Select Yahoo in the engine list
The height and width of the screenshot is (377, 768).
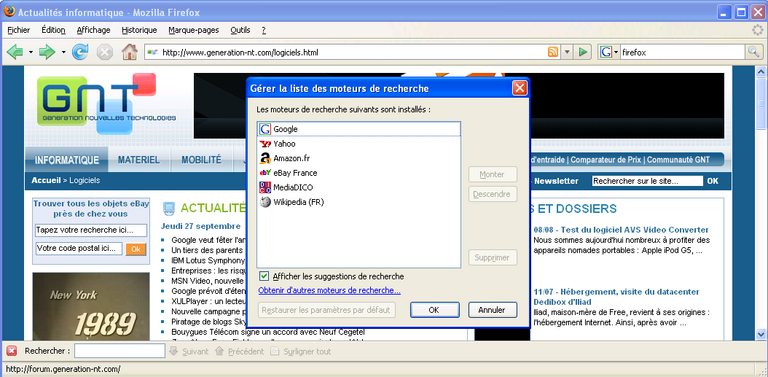tap(359, 144)
